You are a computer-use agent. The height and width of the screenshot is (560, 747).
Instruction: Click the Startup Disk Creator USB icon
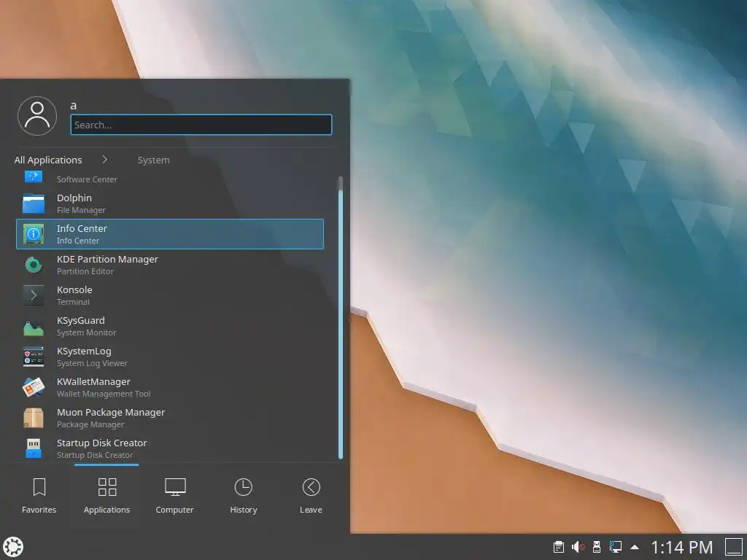pos(34,448)
